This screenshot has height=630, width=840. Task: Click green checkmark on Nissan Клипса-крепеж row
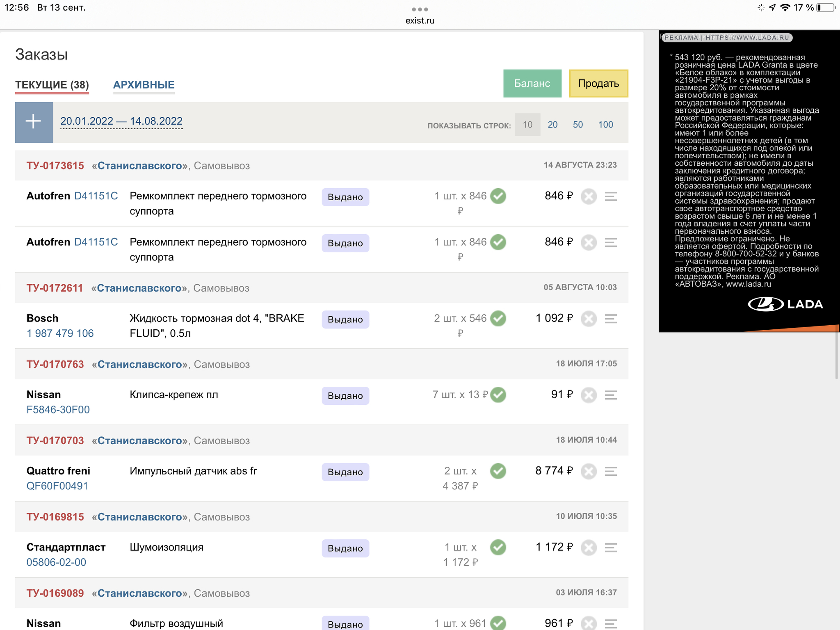click(x=498, y=395)
